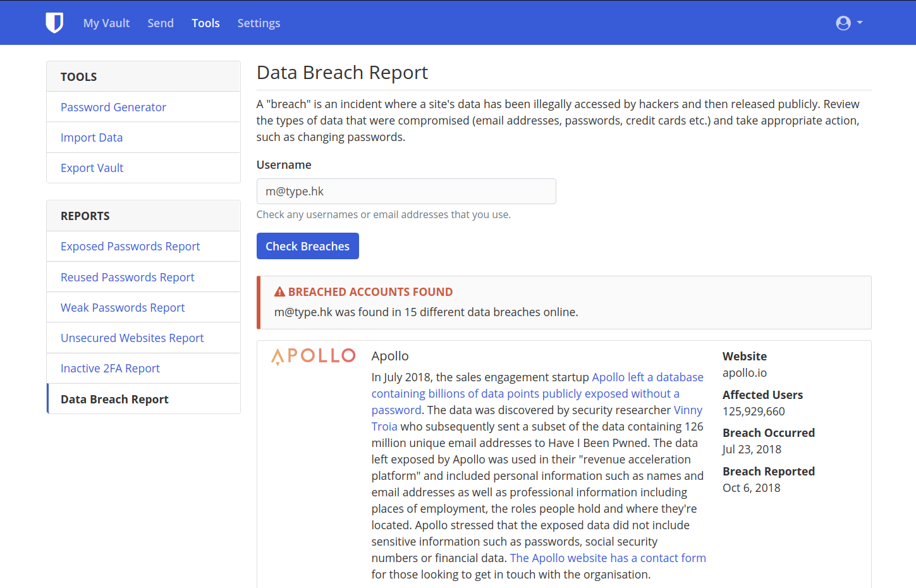
Task: Follow the 'Apollo left a database' link
Action: pos(537,393)
